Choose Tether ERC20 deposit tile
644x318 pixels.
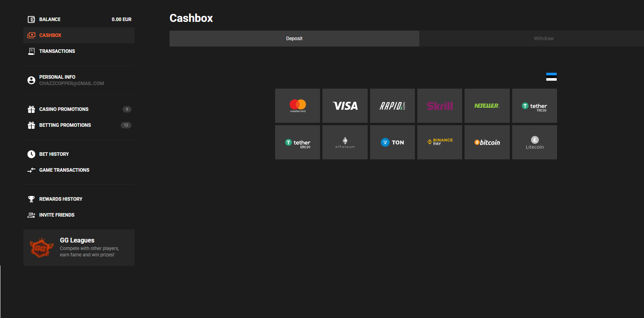click(x=297, y=142)
